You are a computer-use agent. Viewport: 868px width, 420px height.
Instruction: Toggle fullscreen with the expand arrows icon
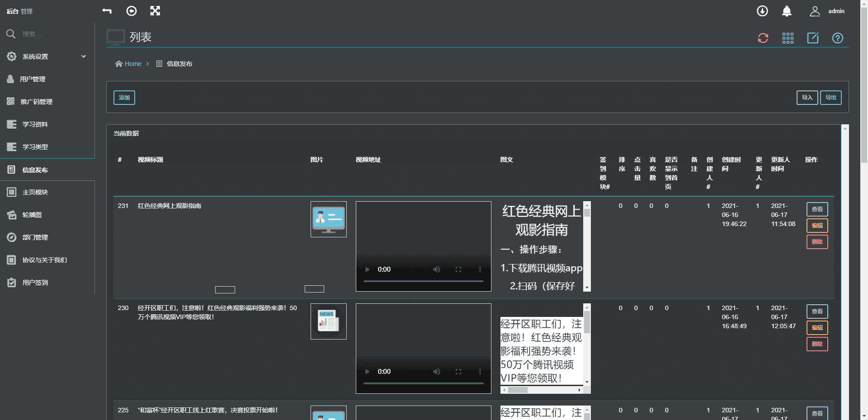[x=155, y=11]
